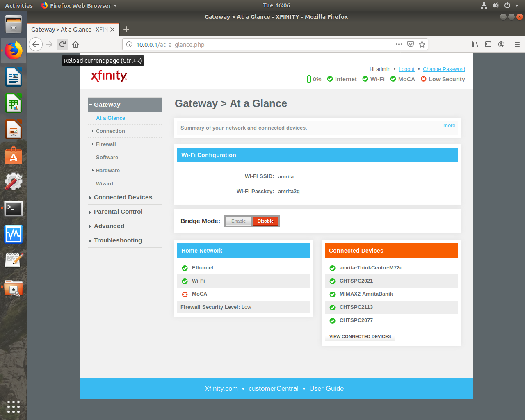Collapse the Gateway sidebar section
This screenshot has width=525, height=420.
tap(107, 105)
